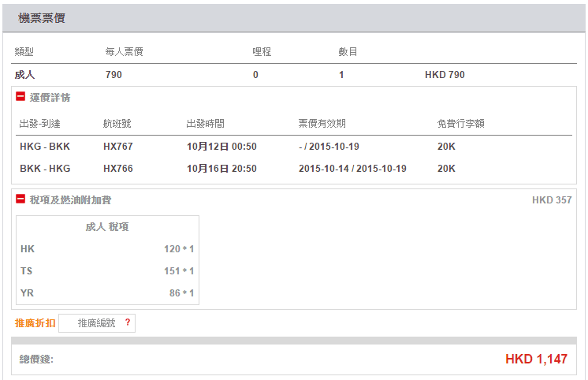Click the 機票票價 header title
This screenshot has height=380, width=588.
pyautogui.click(x=42, y=18)
